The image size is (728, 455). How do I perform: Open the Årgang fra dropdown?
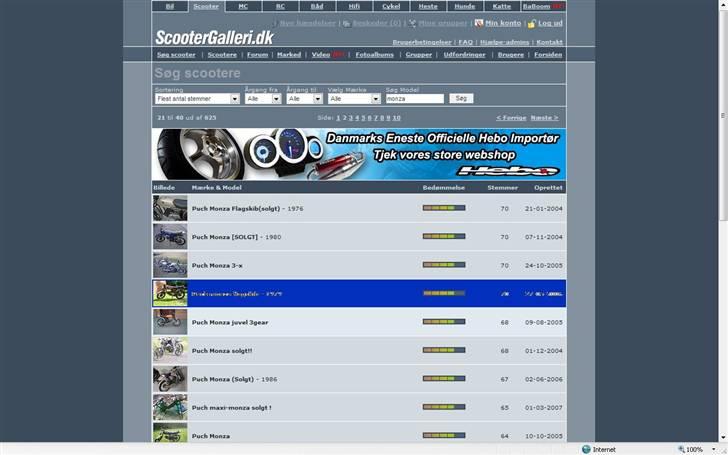[276, 99]
